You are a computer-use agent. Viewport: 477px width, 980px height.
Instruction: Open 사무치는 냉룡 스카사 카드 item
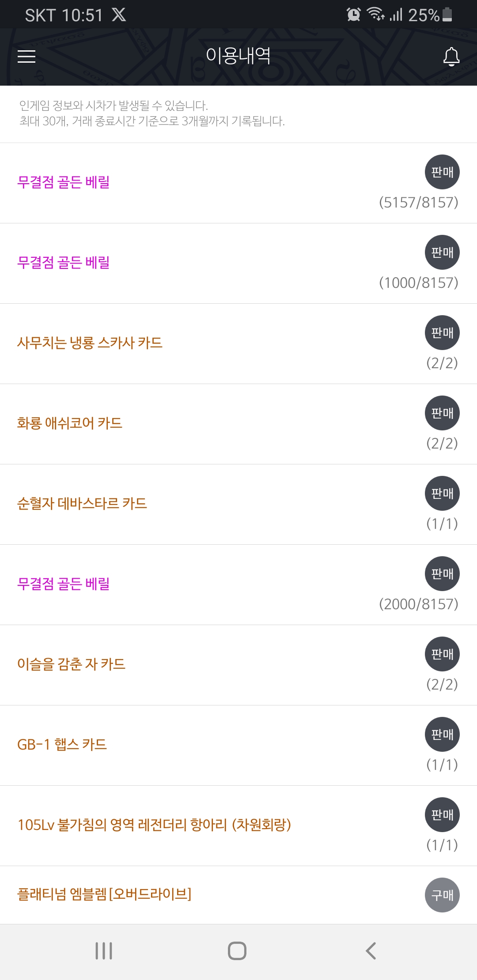90,343
